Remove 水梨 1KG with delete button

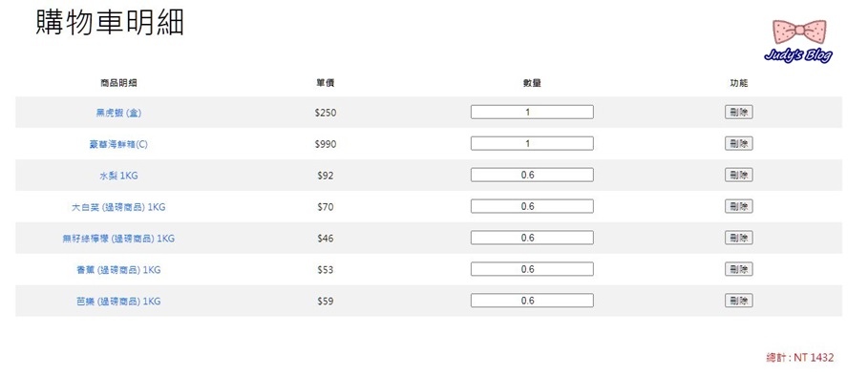coord(739,176)
